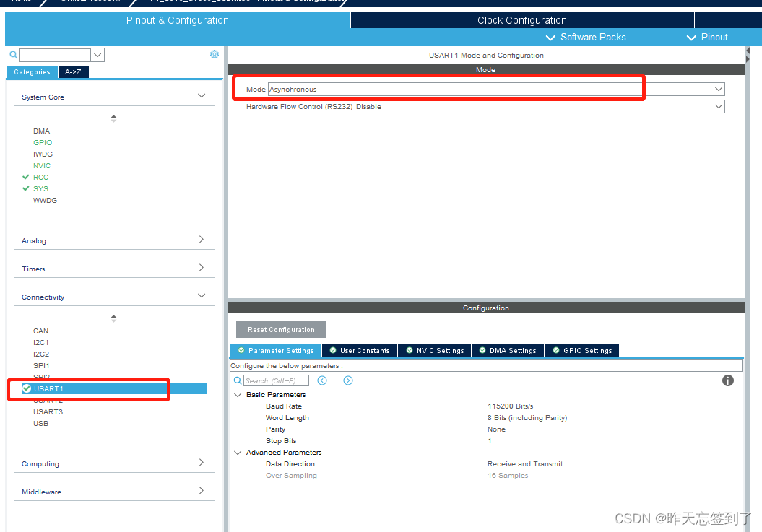Image resolution: width=762 pixels, height=532 pixels.
Task: Open the Pinout menu
Action: [x=706, y=38]
